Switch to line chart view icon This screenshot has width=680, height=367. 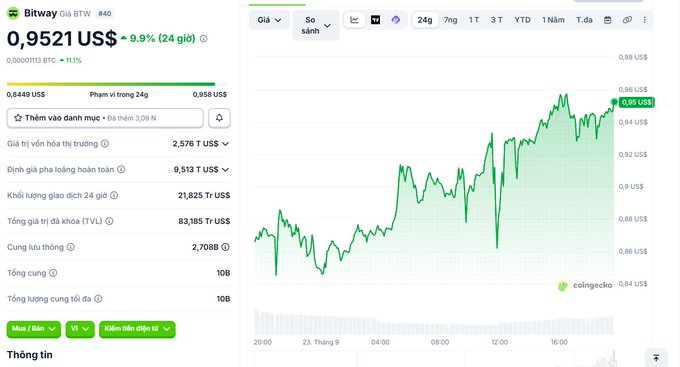354,20
